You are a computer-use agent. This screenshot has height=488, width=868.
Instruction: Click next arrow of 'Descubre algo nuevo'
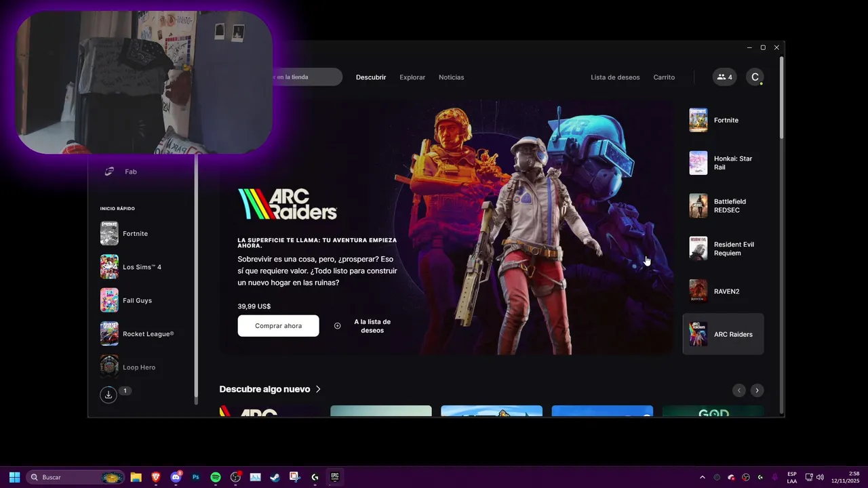(757, 390)
